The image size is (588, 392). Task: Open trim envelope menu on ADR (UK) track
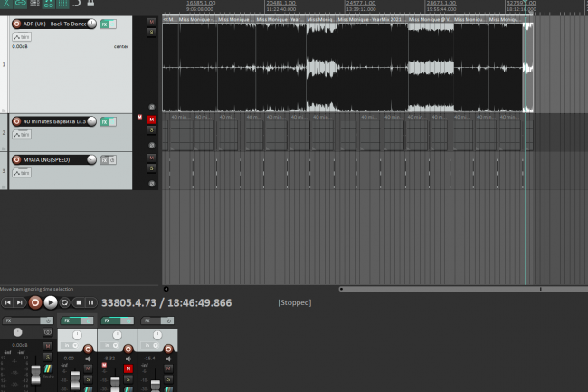pos(22,37)
